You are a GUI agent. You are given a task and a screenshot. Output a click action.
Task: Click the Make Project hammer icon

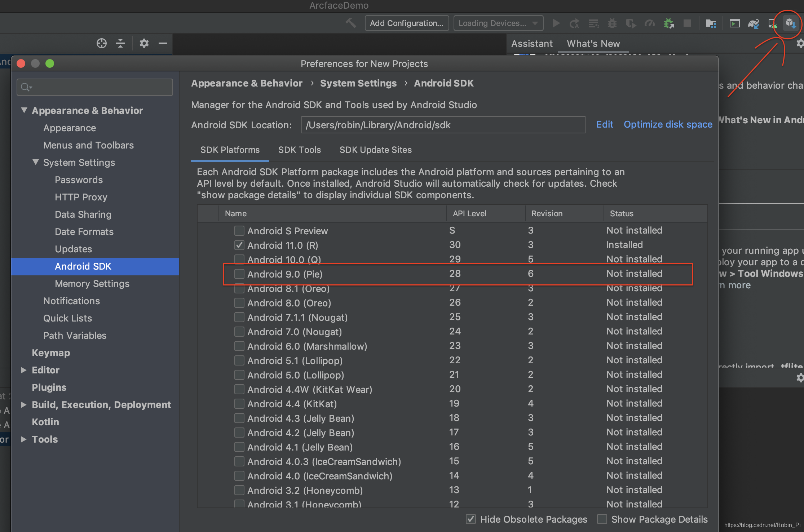[350, 23]
